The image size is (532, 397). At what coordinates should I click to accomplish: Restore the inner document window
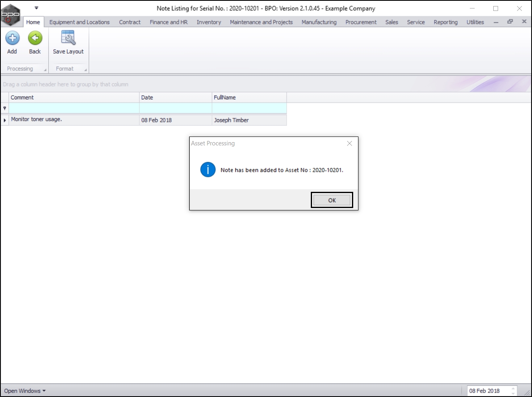point(510,22)
